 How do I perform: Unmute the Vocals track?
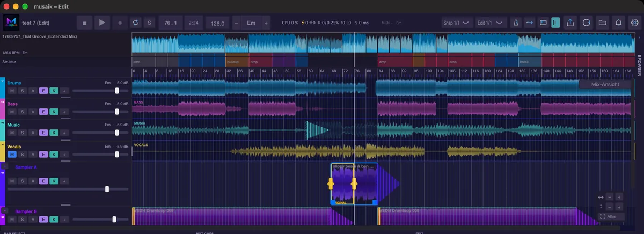pyautogui.click(x=12, y=154)
